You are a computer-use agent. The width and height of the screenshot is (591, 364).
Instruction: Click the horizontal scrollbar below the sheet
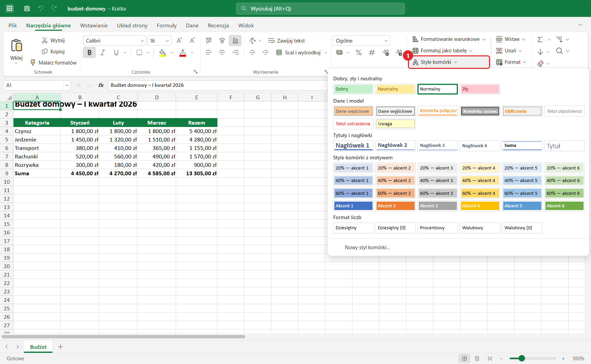(124, 337)
